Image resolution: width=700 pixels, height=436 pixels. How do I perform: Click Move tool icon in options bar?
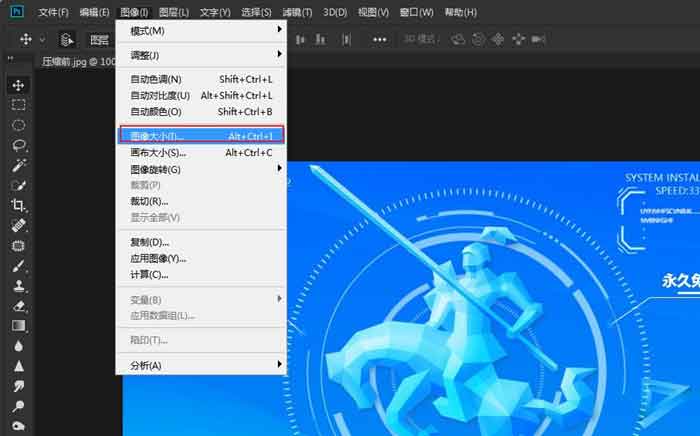(x=26, y=39)
